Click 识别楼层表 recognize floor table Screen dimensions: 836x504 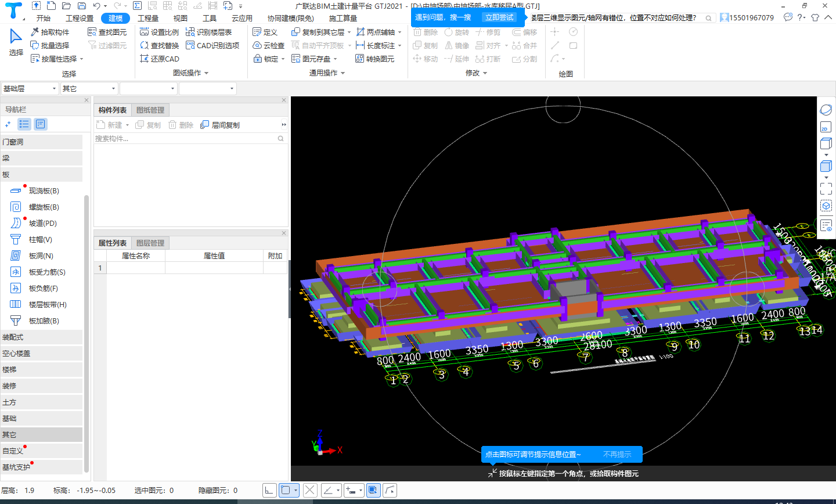pos(209,32)
